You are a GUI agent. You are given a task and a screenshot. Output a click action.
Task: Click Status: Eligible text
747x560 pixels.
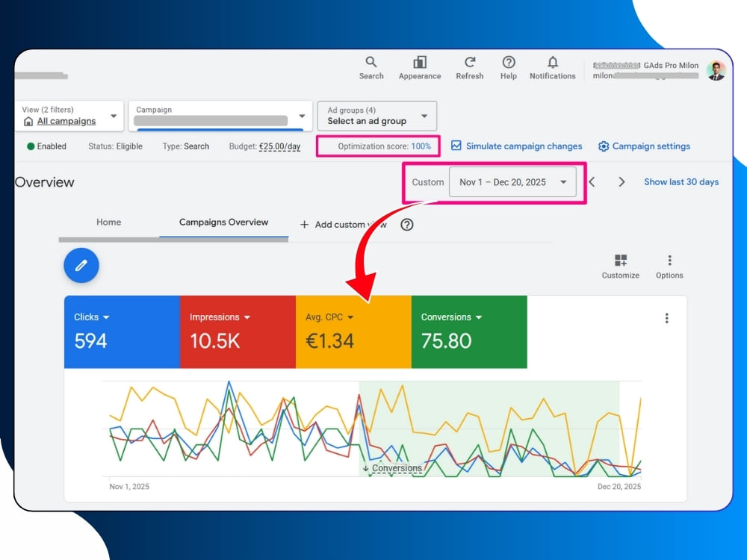coord(115,146)
